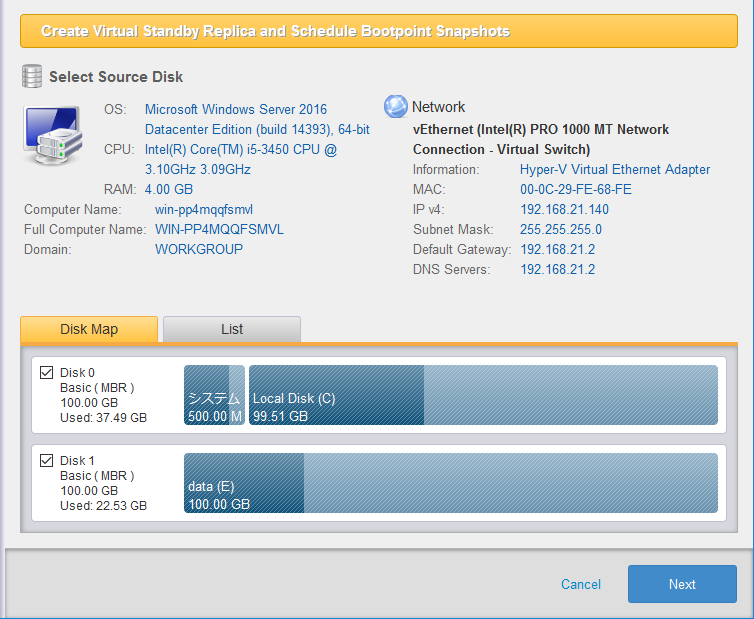The height and width of the screenshot is (619, 754).
Task: Click the Hyper-V Virtual Ethernet Adapter text
Action: click(615, 170)
